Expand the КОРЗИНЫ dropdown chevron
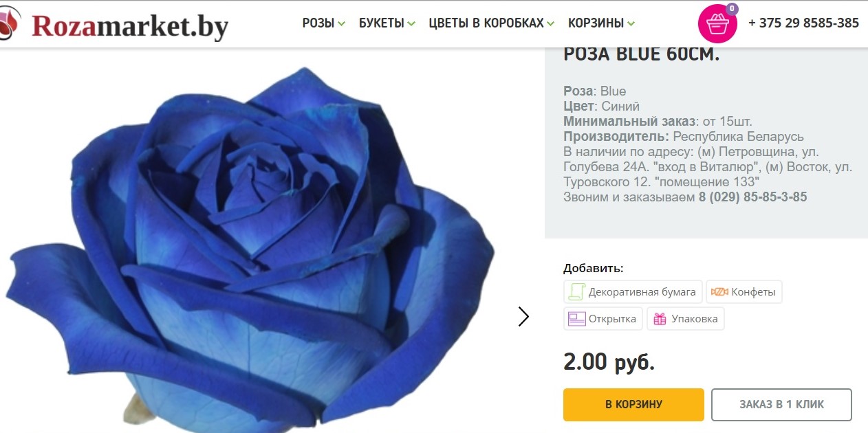This screenshot has height=433, width=868. coord(631,24)
